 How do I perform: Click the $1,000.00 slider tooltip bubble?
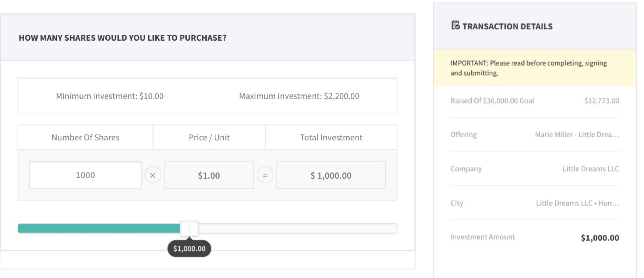tap(189, 249)
